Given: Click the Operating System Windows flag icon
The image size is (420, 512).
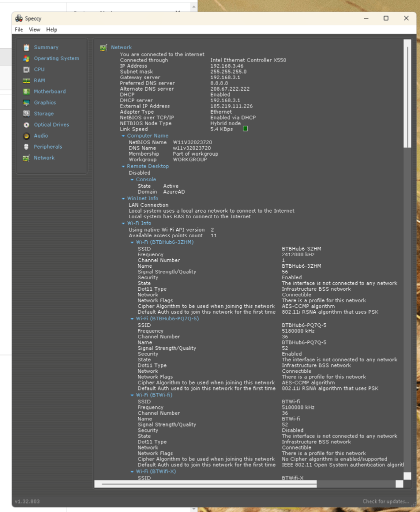Looking at the screenshot, I should 26,59.
